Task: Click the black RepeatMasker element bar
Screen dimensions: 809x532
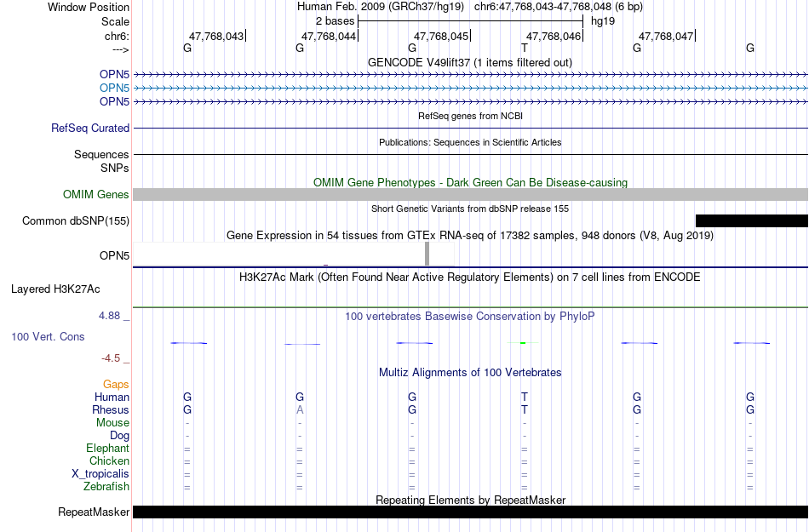Action: pyautogui.click(x=470, y=512)
